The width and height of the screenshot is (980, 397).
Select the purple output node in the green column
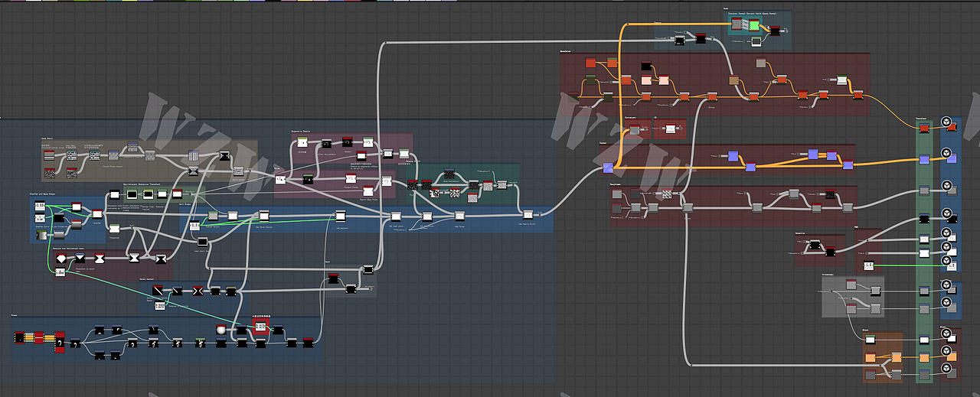point(924,159)
